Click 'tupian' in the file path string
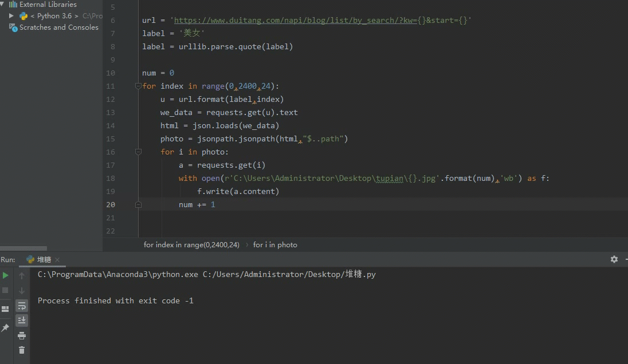Screen dimensions: 628x364 click(389, 179)
